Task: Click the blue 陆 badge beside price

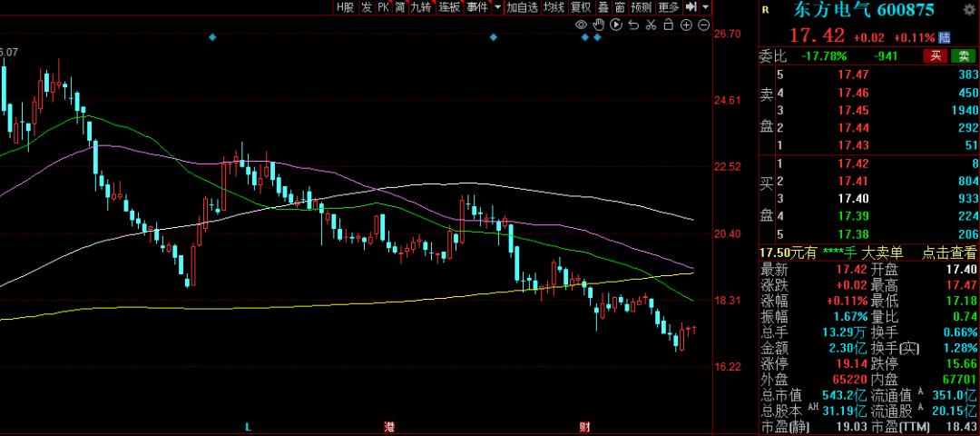Action: pyautogui.click(x=945, y=37)
